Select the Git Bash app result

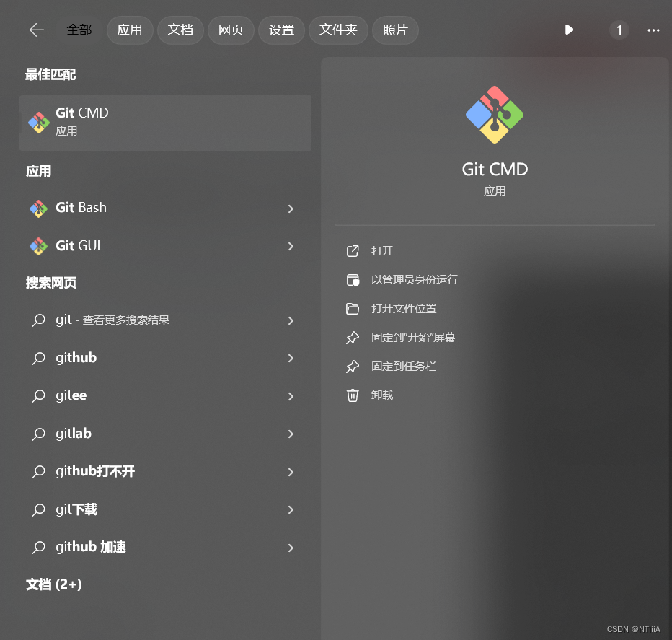click(165, 208)
